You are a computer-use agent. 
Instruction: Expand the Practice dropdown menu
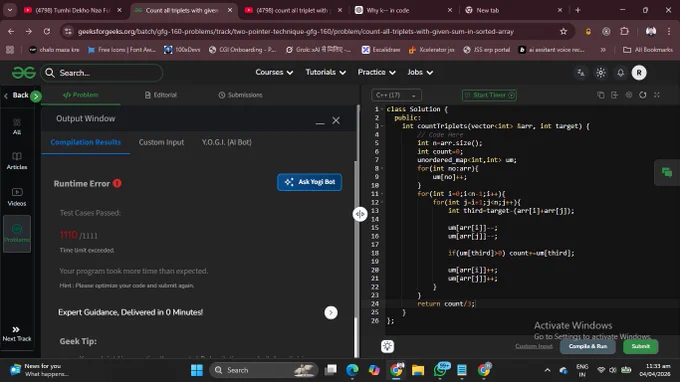(x=376, y=72)
